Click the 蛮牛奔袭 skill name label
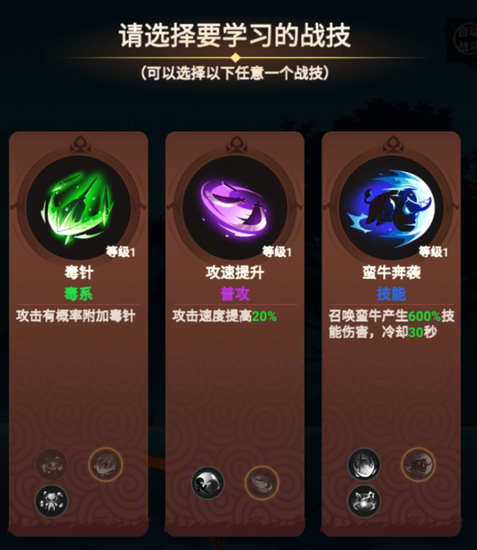The image size is (477, 550). (391, 273)
